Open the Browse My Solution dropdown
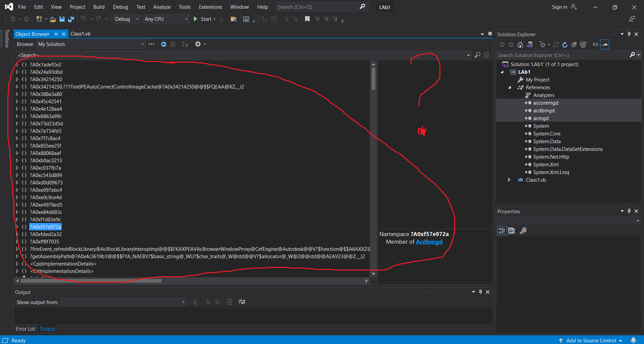This screenshot has width=644, height=344. point(91,44)
